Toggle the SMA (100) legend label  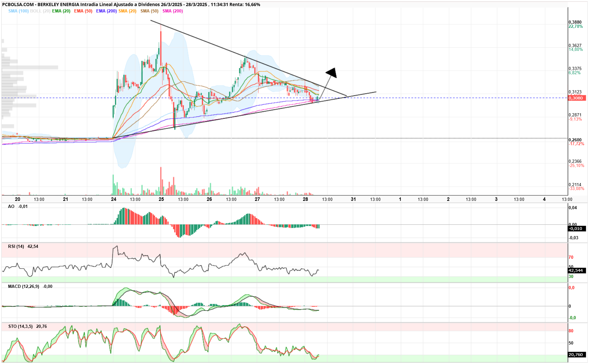[19, 11]
